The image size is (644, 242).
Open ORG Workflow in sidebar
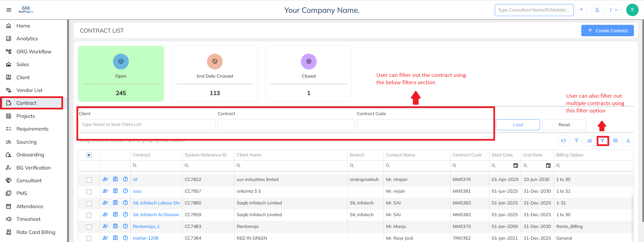tap(34, 52)
